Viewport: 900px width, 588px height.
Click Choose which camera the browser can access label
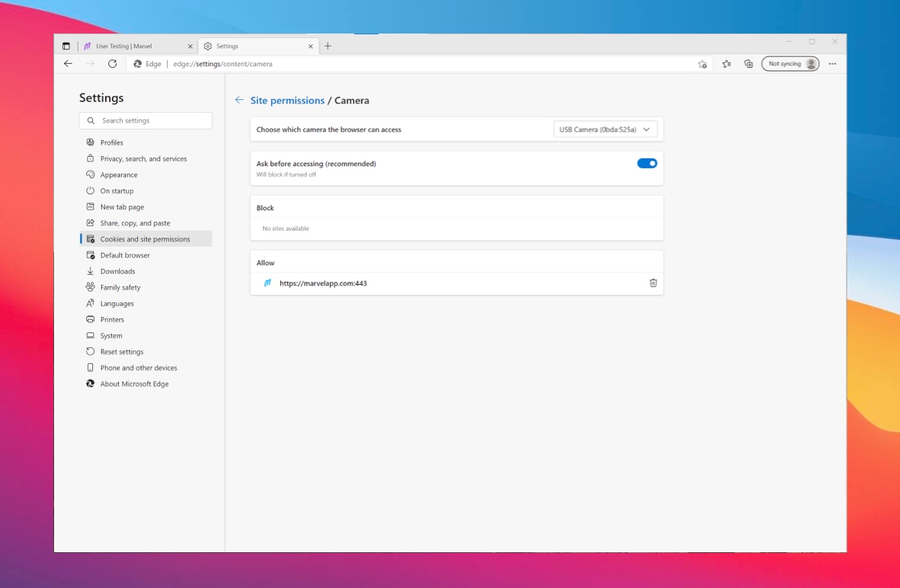tap(329, 129)
